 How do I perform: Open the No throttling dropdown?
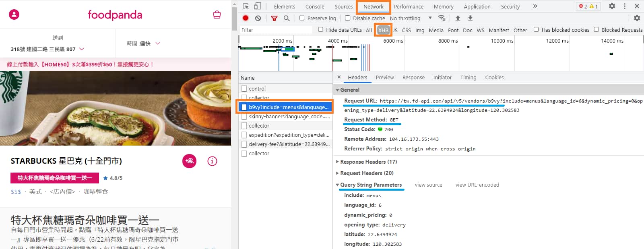(411, 18)
